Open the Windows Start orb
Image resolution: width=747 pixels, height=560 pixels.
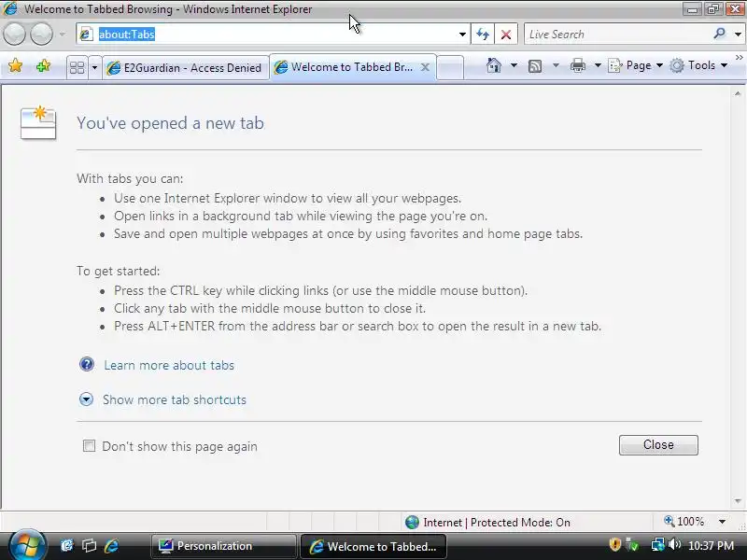click(x=27, y=545)
